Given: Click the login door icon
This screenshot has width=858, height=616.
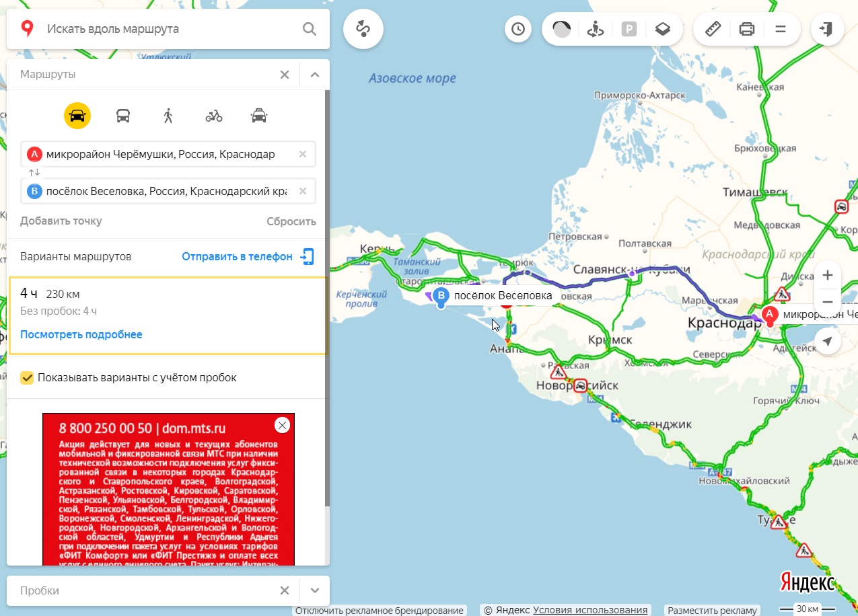Looking at the screenshot, I should coord(827,29).
